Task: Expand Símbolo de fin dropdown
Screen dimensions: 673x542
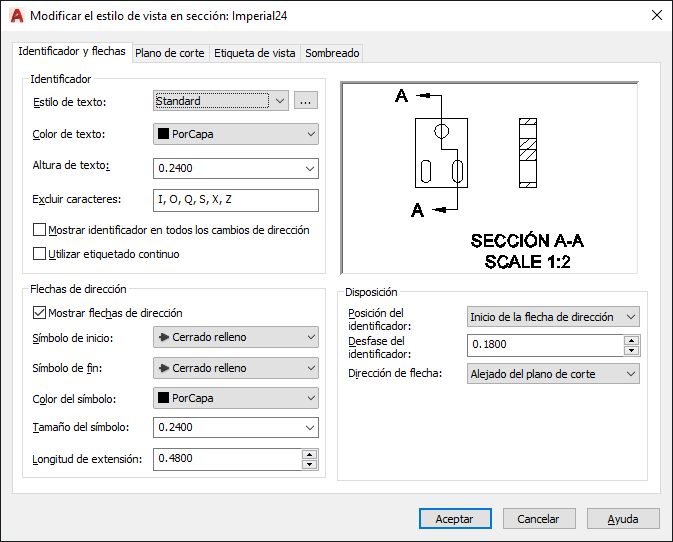Action: click(236, 368)
